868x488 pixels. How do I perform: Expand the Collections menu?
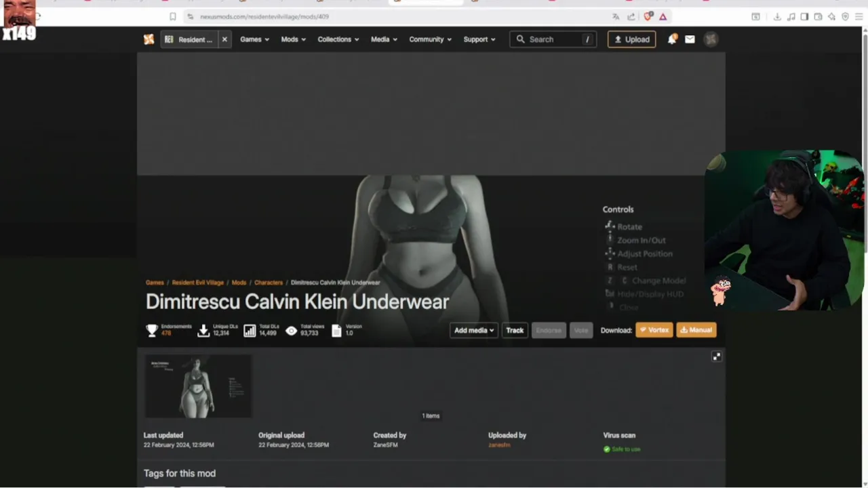pos(338,39)
